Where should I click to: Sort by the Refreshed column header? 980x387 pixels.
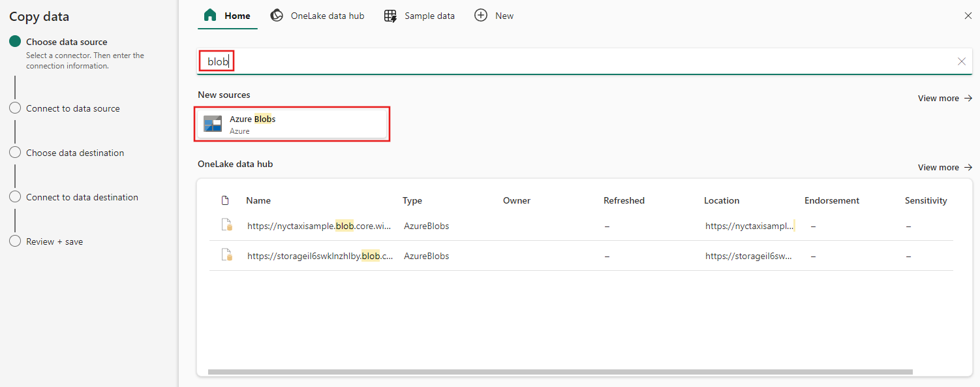pos(624,201)
